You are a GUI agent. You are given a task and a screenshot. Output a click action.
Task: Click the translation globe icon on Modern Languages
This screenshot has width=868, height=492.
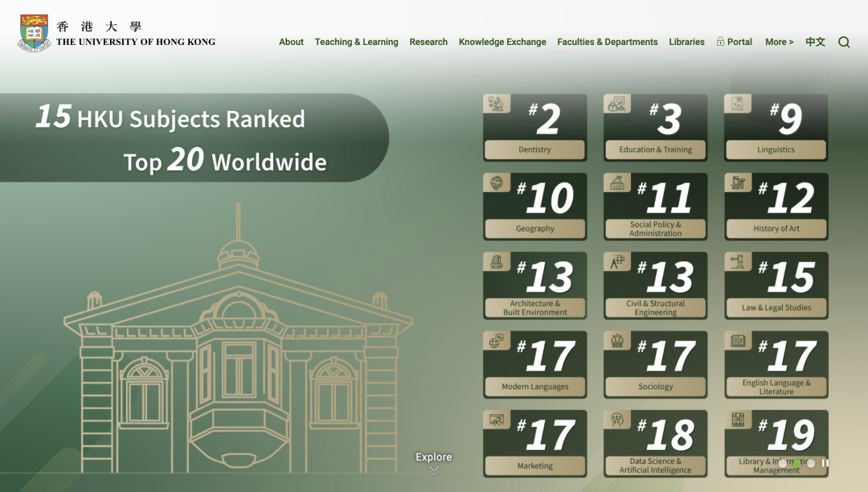click(x=497, y=341)
